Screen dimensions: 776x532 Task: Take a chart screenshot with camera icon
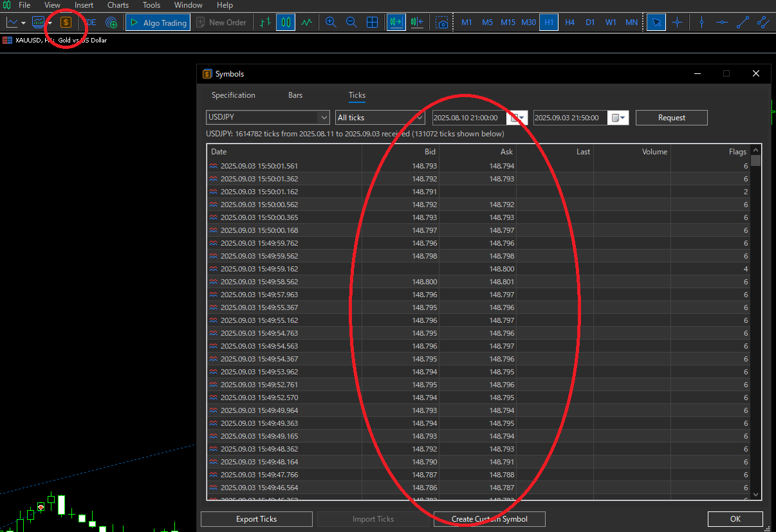tap(442, 23)
